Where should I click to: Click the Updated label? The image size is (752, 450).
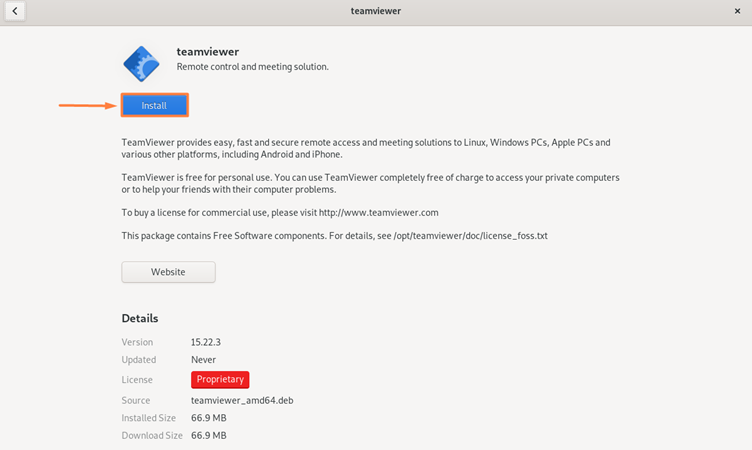point(139,360)
